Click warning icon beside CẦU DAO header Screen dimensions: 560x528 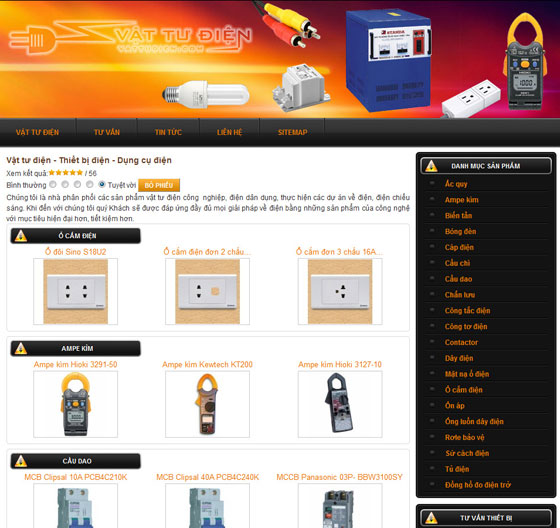[x=21, y=461]
